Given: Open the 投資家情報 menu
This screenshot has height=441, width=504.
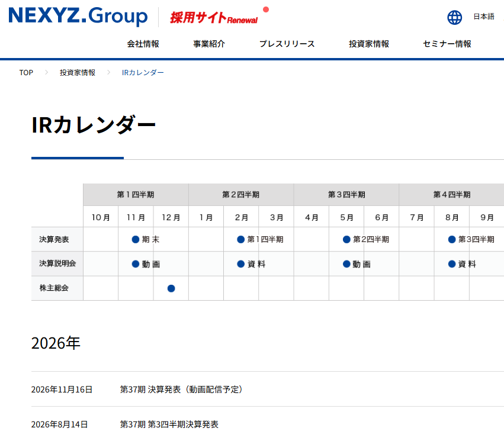Looking at the screenshot, I should click(369, 44).
